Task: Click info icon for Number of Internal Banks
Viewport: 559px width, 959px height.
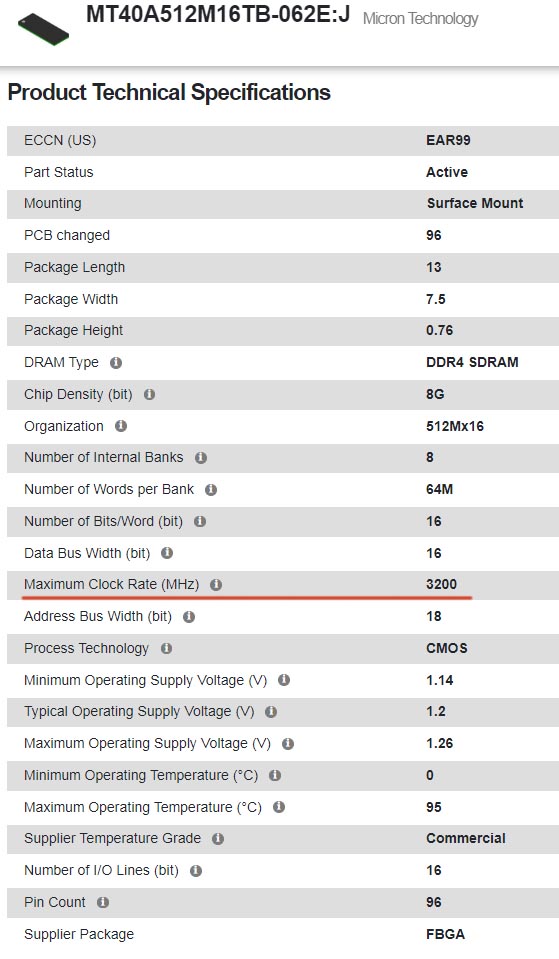Action: (x=201, y=457)
